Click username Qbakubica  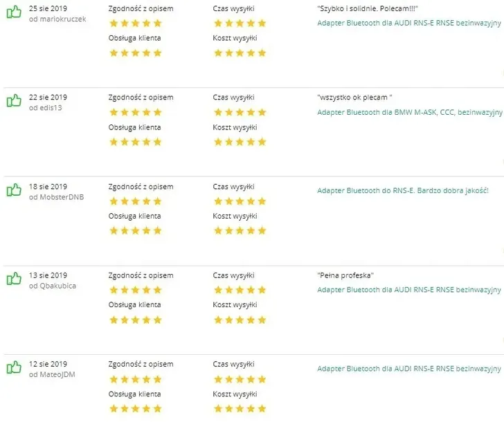[x=57, y=286]
